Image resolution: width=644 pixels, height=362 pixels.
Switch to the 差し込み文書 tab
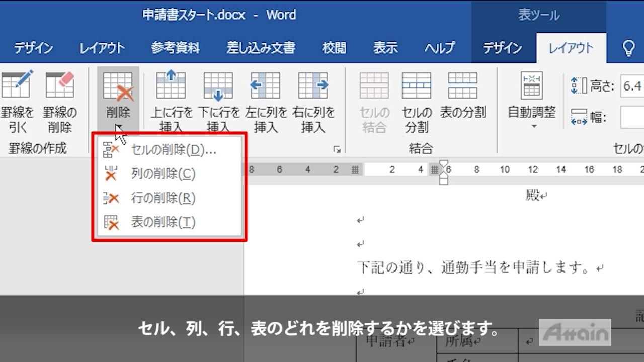pyautogui.click(x=261, y=48)
